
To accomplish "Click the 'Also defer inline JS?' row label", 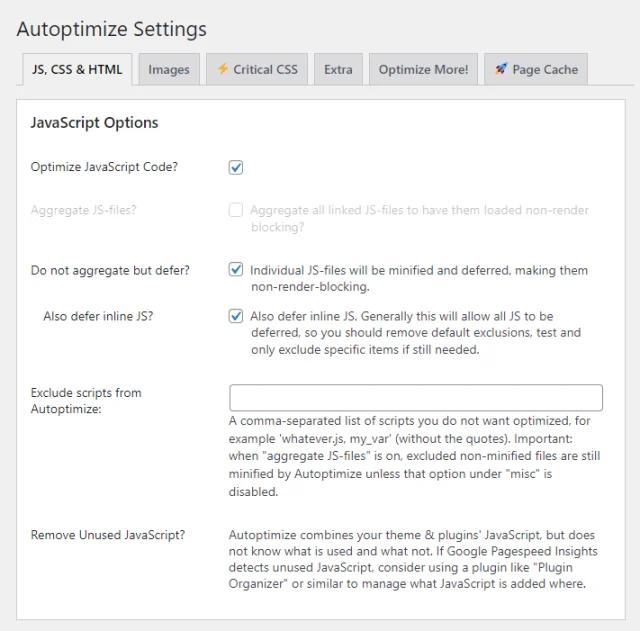I will click(98, 316).
